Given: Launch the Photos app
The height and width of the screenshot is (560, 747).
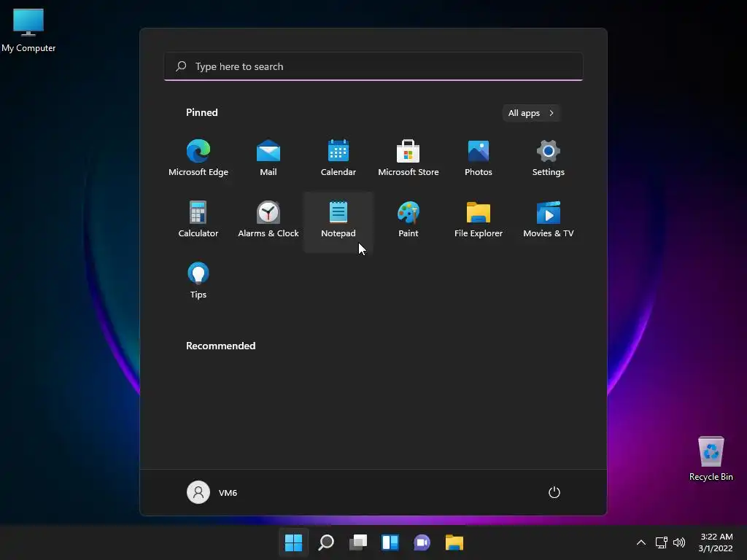Looking at the screenshot, I should 479,158.
